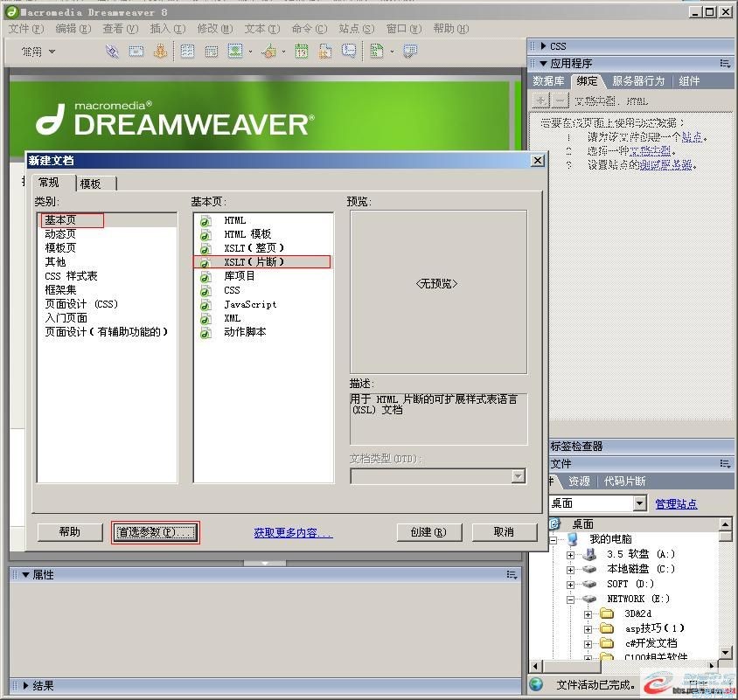The image size is (738, 700).
Task: Click the 3.5 软盘 (A:) floppy icon
Action: 591,554
